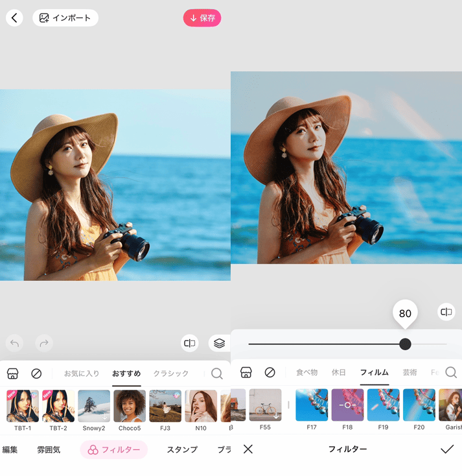Apply the F20 filter thumbnail
The image size is (462, 476).
419,405
